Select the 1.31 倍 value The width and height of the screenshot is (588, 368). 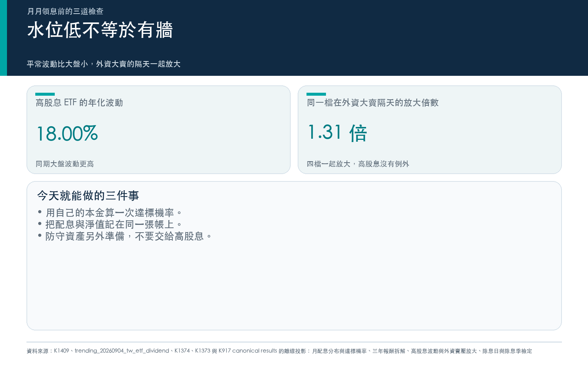[337, 132]
